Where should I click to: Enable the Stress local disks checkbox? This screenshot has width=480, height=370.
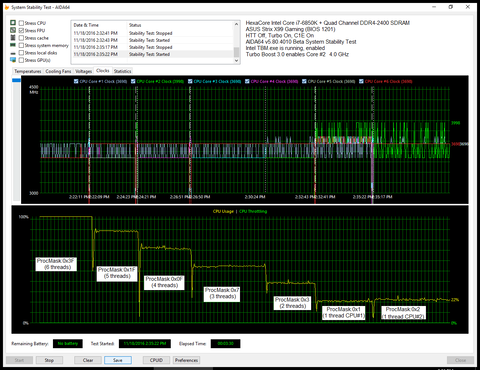(x=21, y=53)
